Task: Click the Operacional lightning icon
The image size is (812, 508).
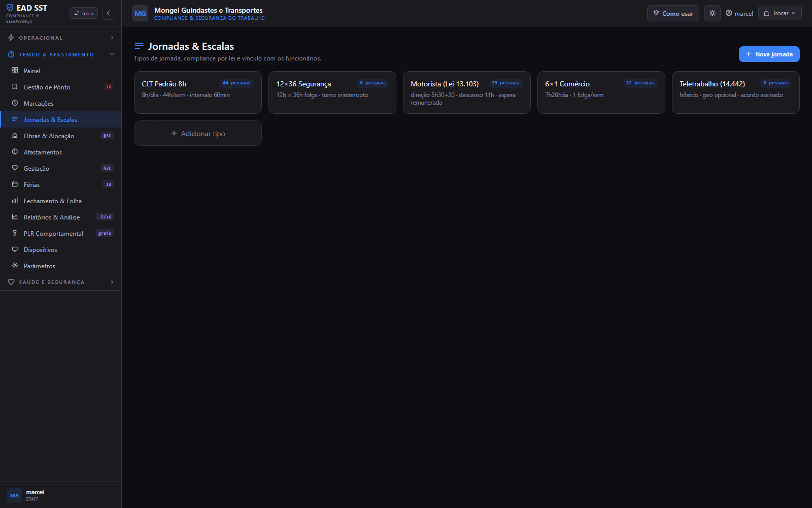Action: coord(11,38)
